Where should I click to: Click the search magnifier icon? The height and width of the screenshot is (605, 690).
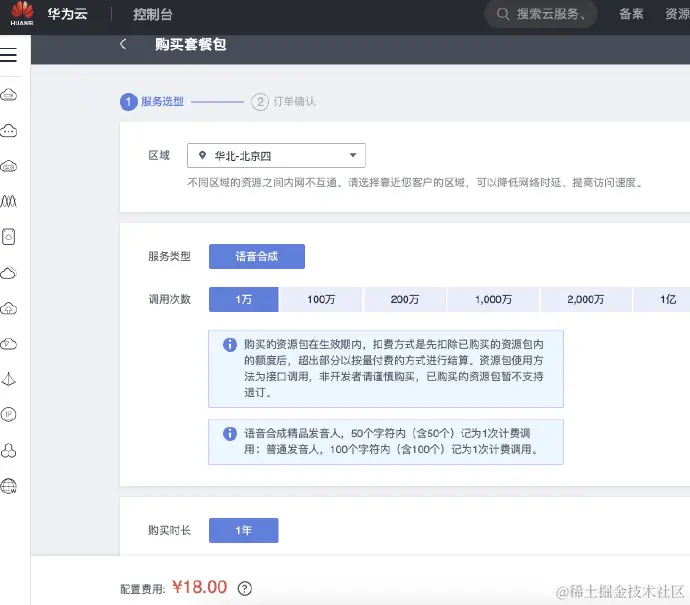503,14
